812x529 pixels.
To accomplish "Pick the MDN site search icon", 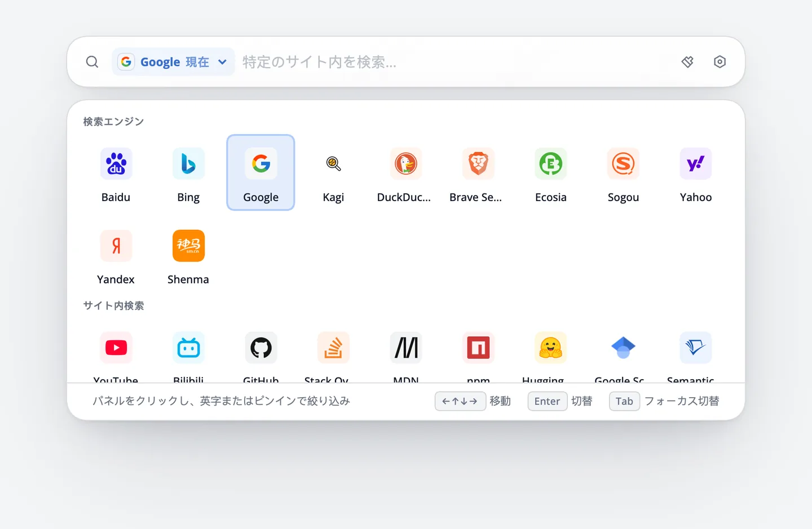I will 406,348.
